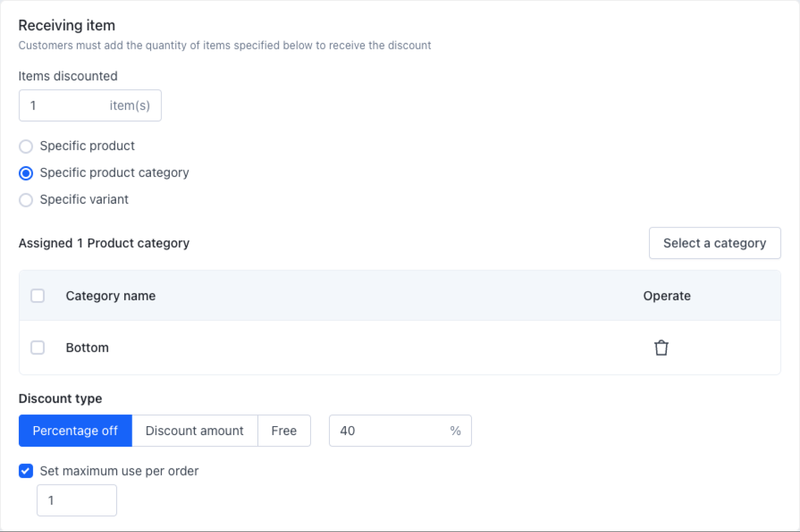800x532 pixels.
Task: Click the Operate column header
Action: pos(667,296)
